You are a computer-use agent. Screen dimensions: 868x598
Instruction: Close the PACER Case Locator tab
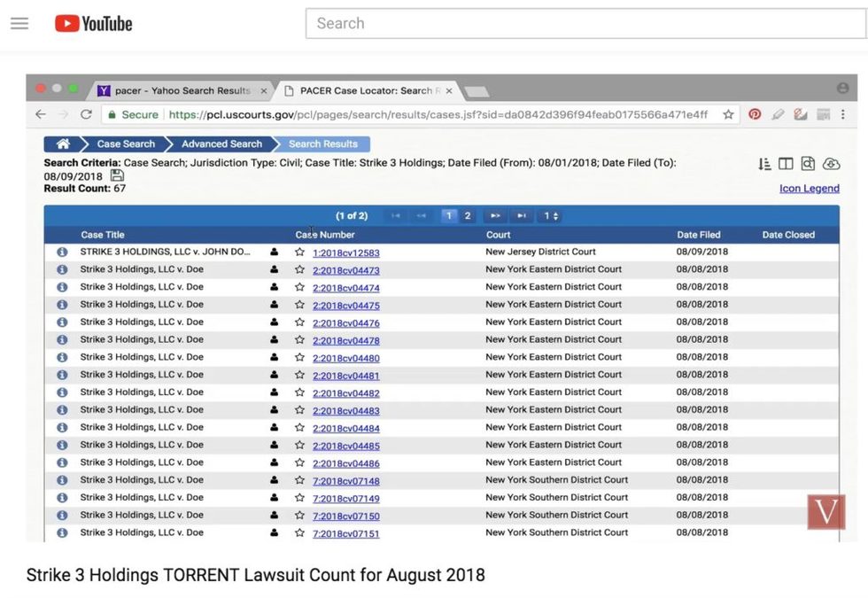tap(449, 90)
